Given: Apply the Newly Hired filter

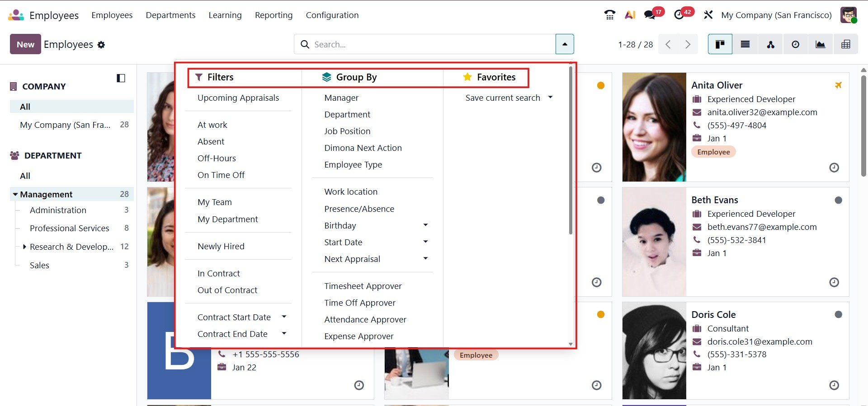Looking at the screenshot, I should (221, 246).
